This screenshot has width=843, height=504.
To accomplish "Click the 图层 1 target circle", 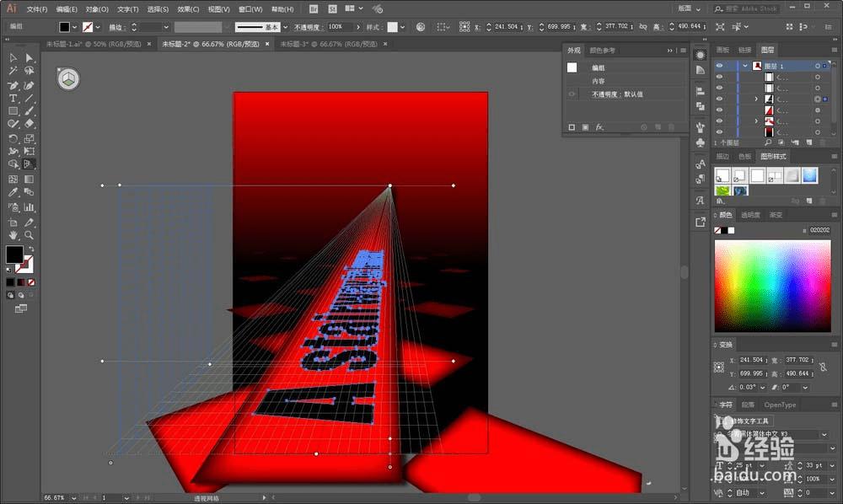I will [x=817, y=66].
